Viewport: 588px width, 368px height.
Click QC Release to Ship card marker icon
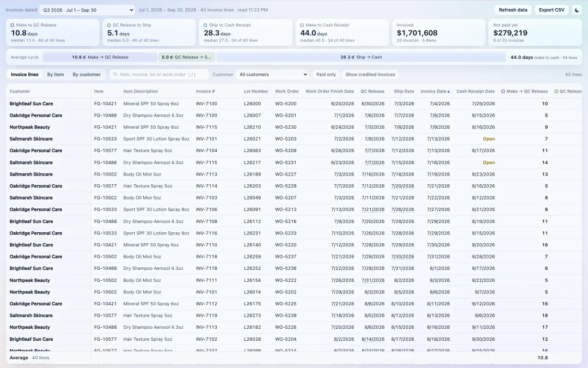(109, 25)
